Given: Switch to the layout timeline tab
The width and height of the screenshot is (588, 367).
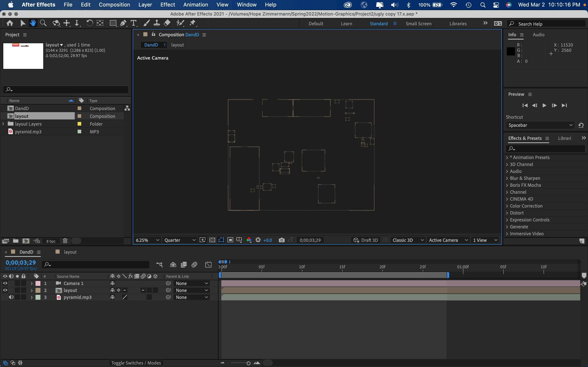Looking at the screenshot, I should 70,252.
